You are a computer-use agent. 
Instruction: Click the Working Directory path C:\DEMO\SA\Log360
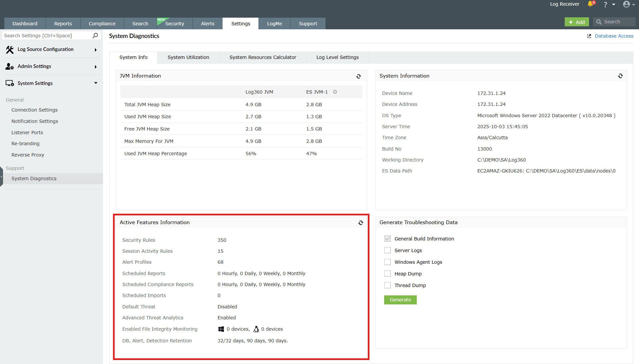(x=501, y=160)
